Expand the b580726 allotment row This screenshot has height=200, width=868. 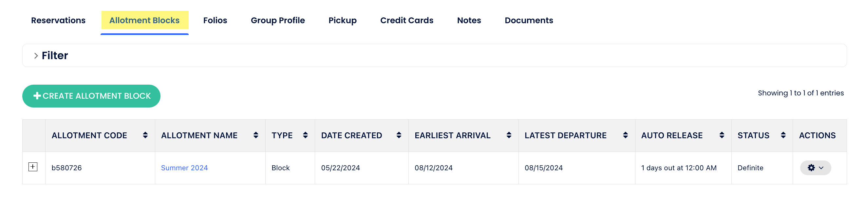(33, 167)
